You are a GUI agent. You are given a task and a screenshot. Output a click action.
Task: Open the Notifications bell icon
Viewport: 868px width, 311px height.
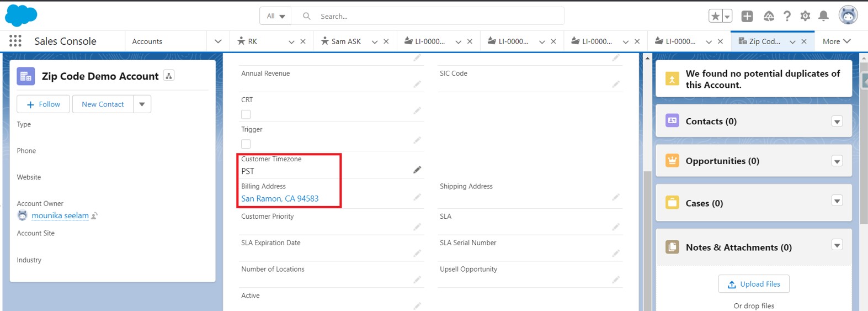point(823,16)
